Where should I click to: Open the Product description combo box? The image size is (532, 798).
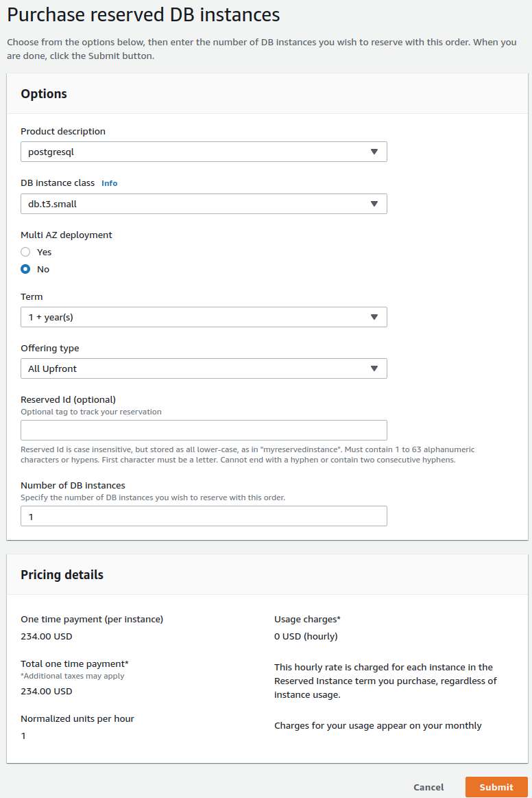pyautogui.click(x=204, y=151)
